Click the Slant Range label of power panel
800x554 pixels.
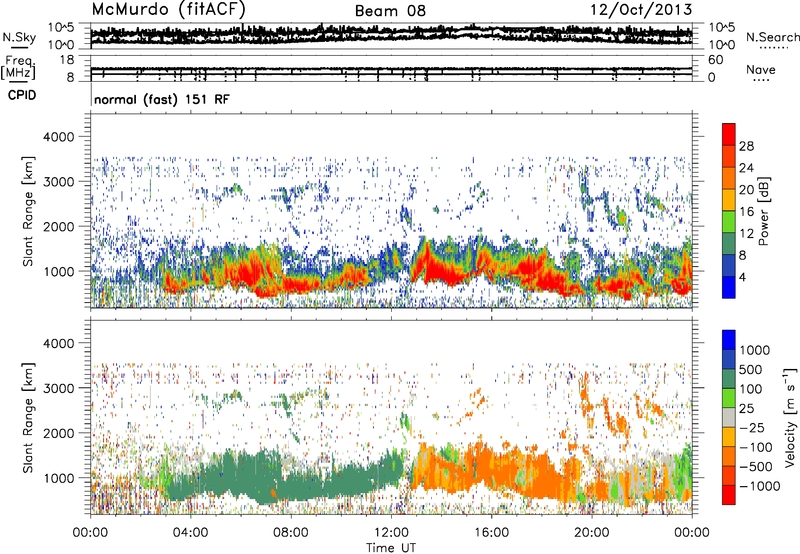pyautogui.click(x=28, y=211)
